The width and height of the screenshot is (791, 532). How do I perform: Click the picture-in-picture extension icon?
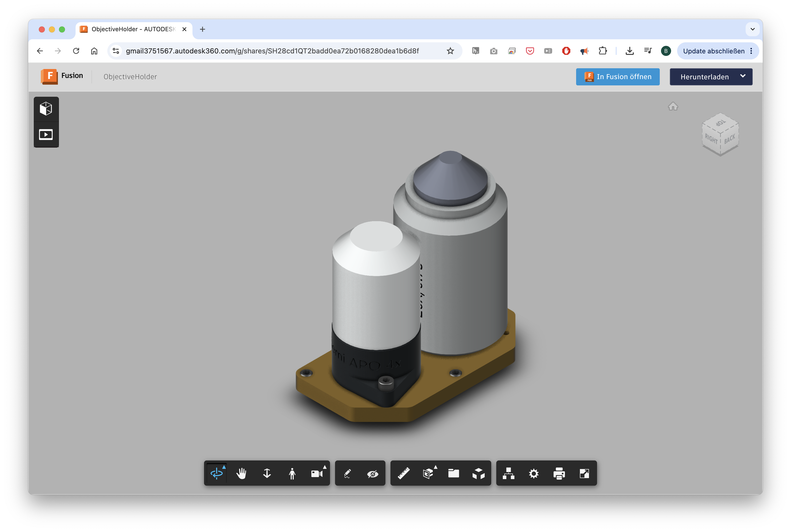pyautogui.click(x=548, y=51)
